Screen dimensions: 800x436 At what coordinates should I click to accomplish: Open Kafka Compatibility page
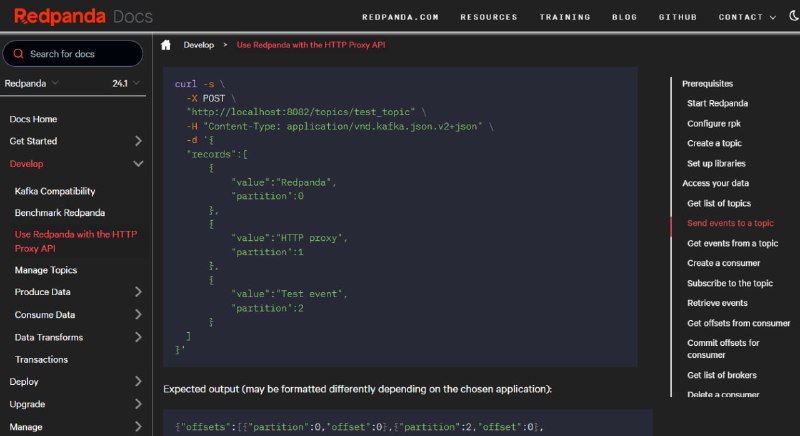pyautogui.click(x=55, y=191)
